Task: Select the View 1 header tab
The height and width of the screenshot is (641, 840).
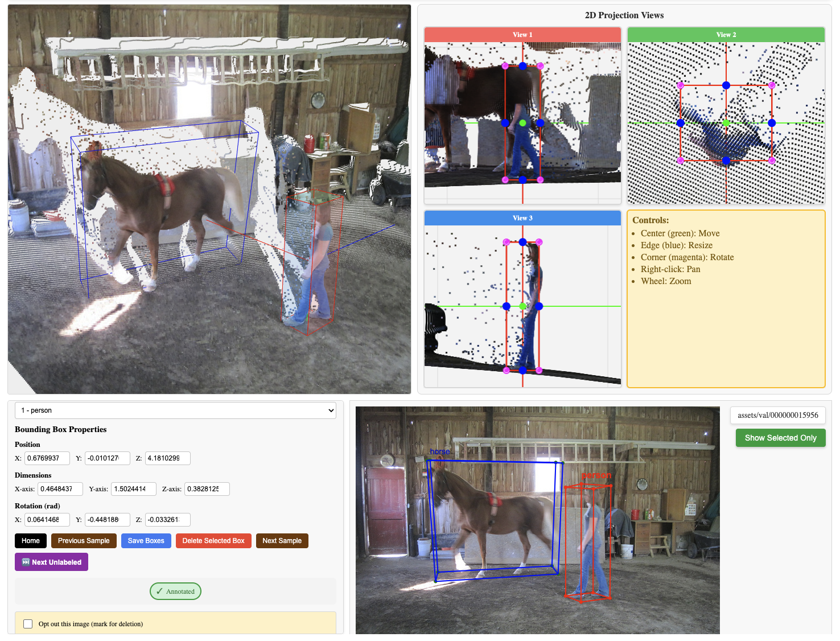Action: pyautogui.click(x=522, y=35)
